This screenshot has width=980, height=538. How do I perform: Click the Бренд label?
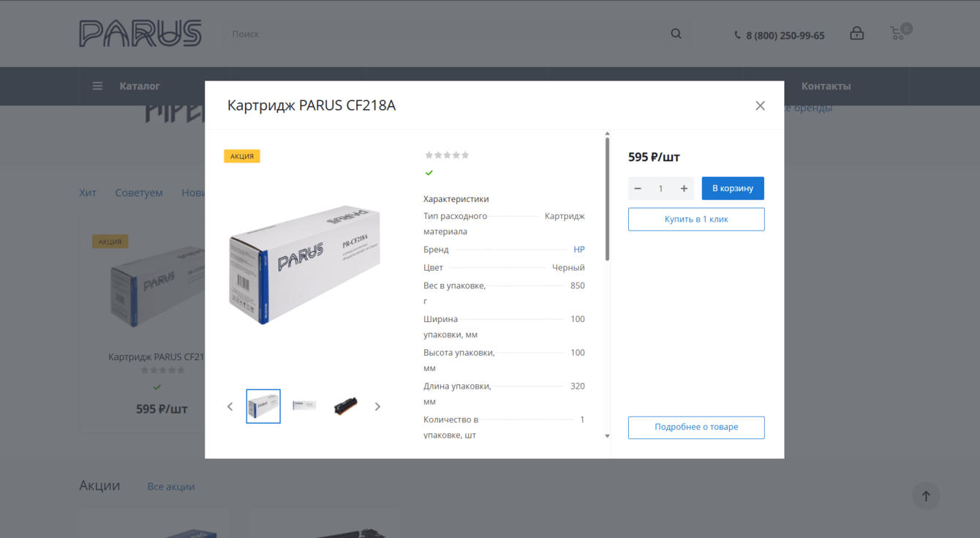(436, 250)
